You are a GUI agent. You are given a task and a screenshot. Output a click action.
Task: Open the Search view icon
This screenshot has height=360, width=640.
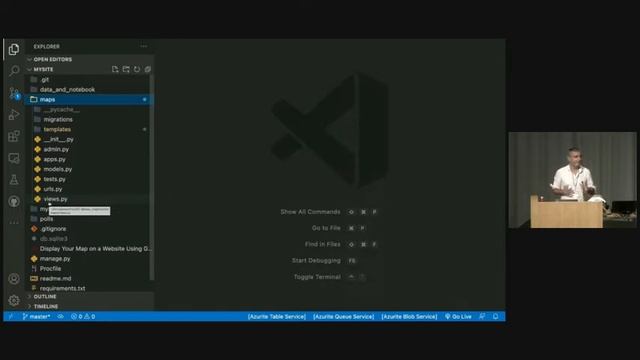click(14, 71)
